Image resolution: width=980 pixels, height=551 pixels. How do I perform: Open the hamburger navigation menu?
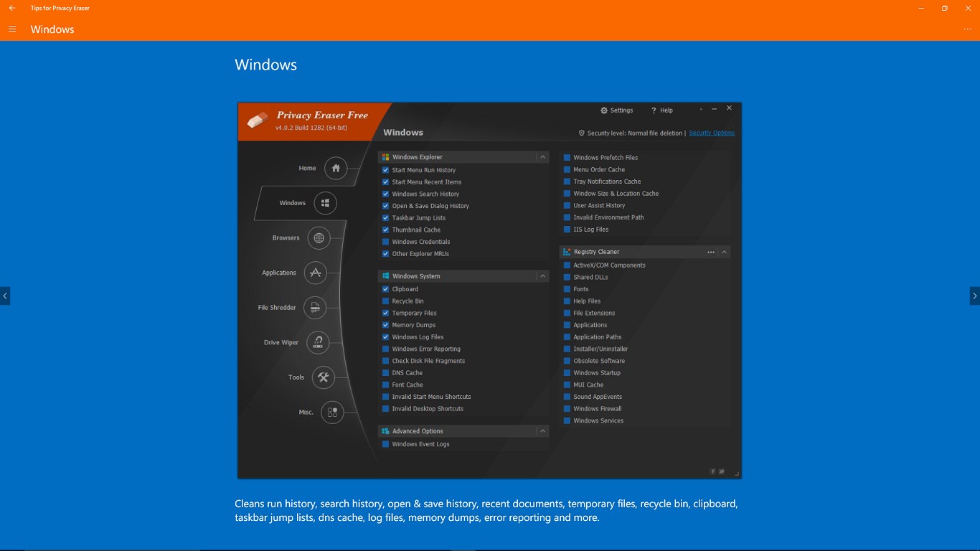pos(12,29)
